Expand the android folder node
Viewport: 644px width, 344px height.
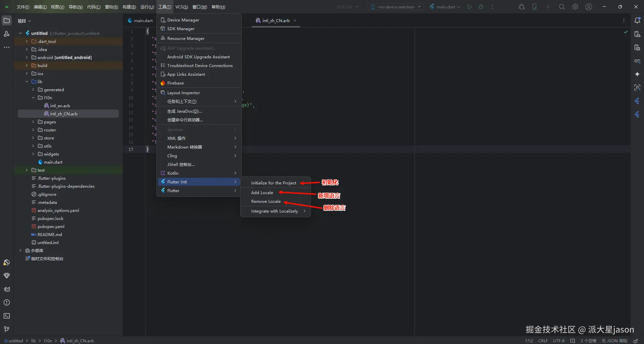coord(27,57)
